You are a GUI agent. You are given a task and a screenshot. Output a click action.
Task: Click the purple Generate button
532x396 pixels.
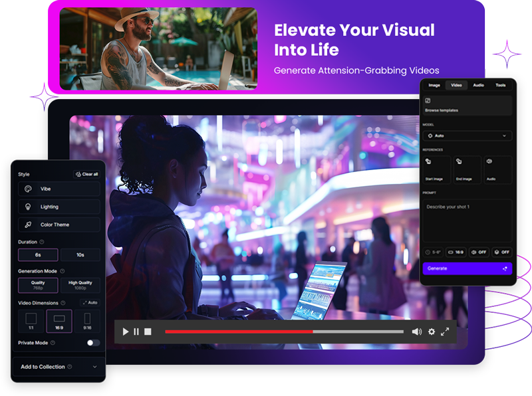coord(467,268)
